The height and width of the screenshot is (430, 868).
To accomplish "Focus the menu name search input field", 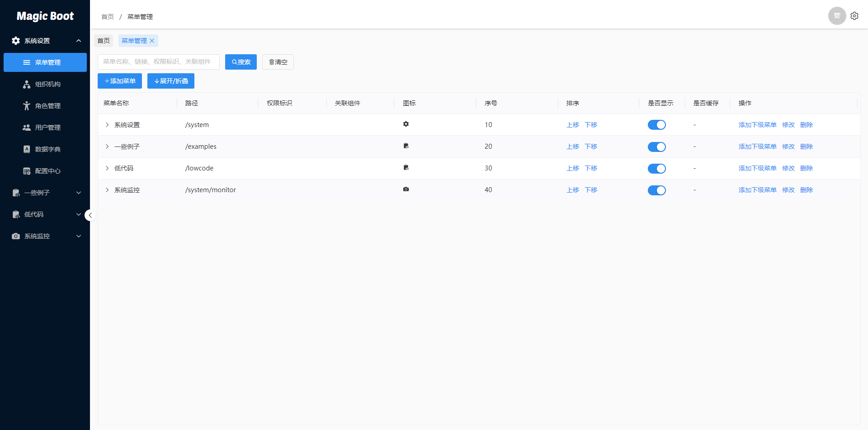I will click(159, 62).
